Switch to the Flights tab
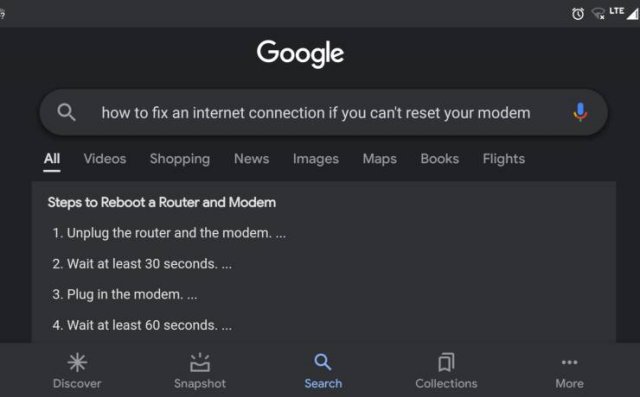The width and height of the screenshot is (640, 397). tap(504, 159)
